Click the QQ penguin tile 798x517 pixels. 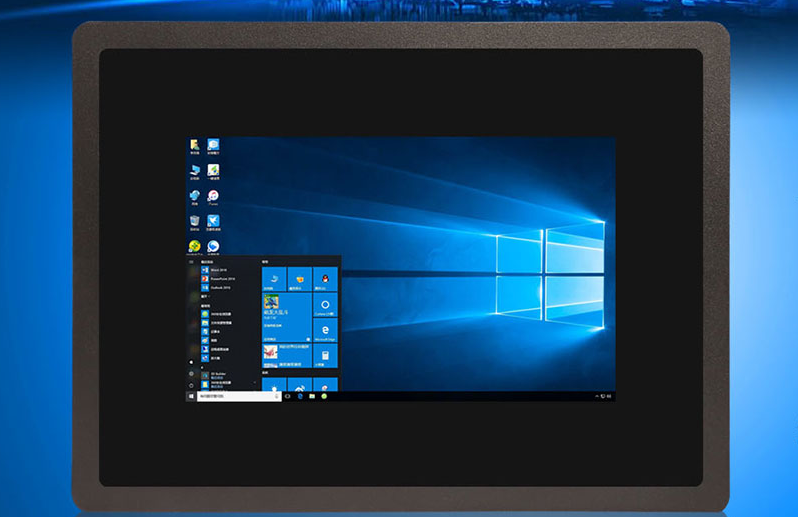[325, 278]
